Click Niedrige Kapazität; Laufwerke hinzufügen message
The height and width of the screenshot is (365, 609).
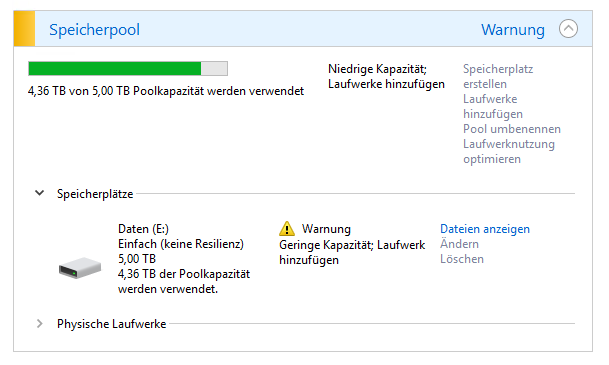coord(386,76)
